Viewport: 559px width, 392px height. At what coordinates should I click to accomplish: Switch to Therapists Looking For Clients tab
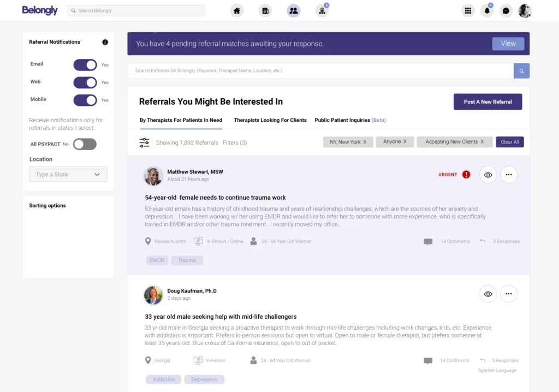pyautogui.click(x=270, y=120)
